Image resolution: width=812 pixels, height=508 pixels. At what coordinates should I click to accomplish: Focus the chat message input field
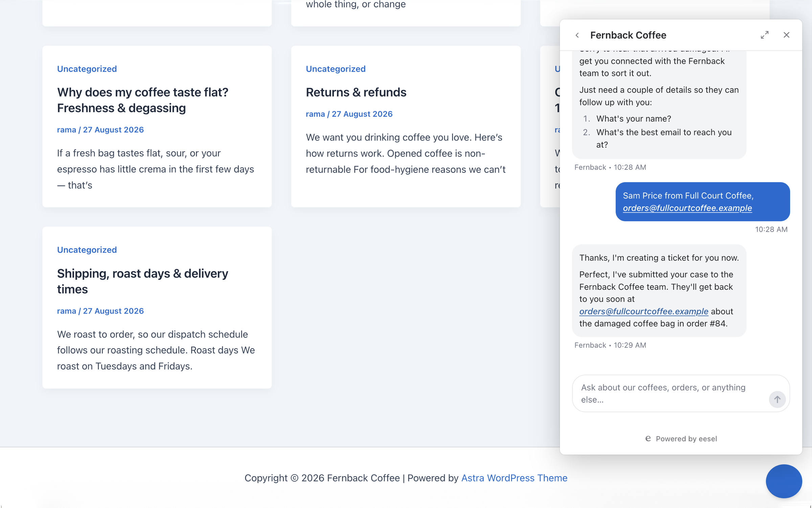[671, 393]
